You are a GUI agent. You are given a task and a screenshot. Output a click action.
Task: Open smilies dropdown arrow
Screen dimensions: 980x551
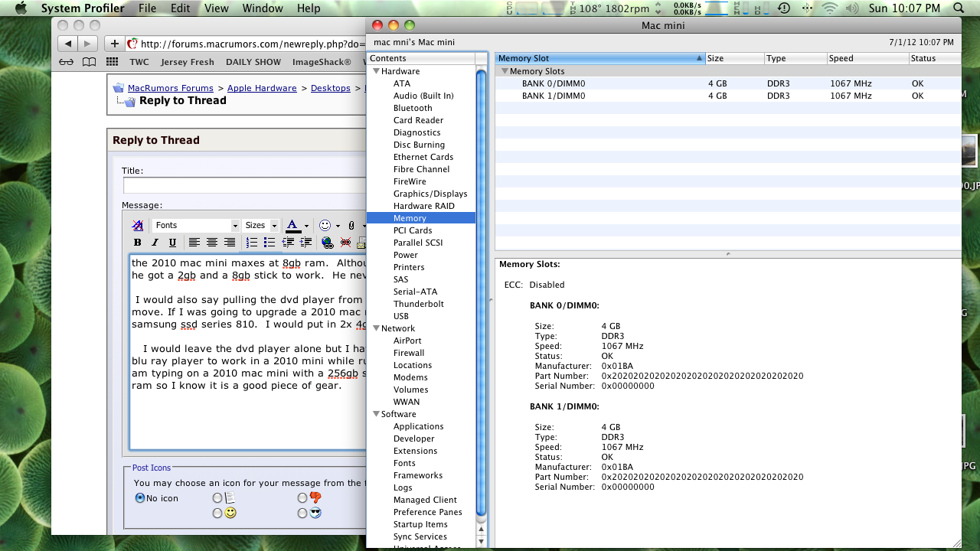point(338,226)
